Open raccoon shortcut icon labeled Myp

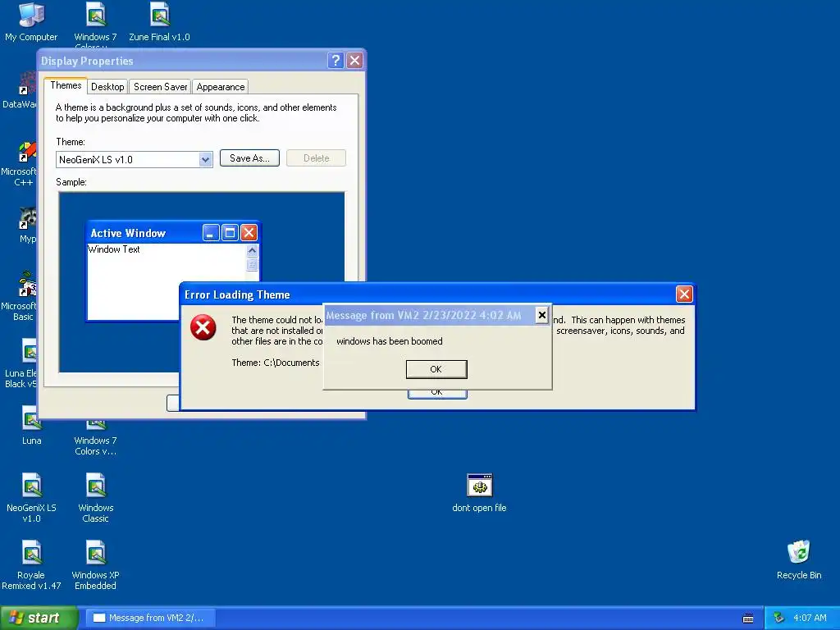pyautogui.click(x=28, y=217)
